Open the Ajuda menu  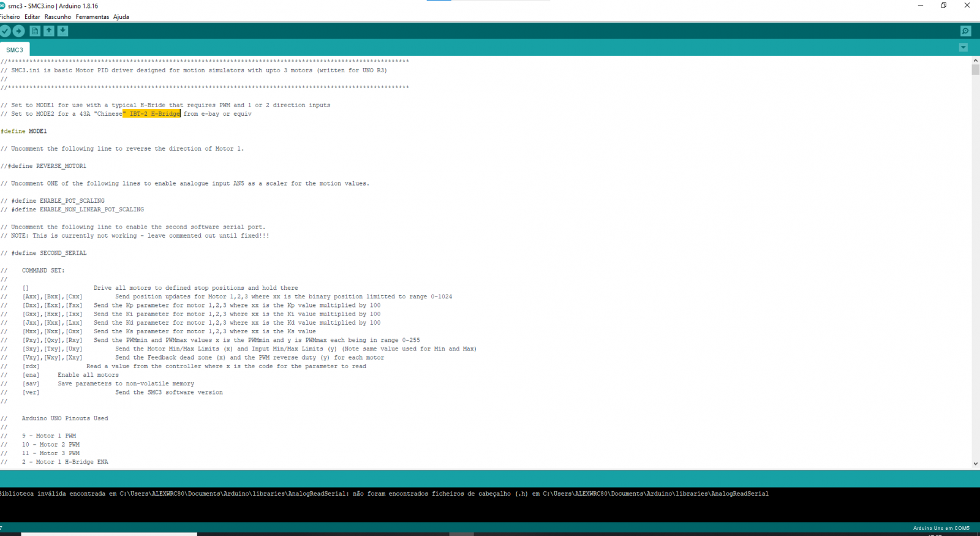(x=121, y=17)
